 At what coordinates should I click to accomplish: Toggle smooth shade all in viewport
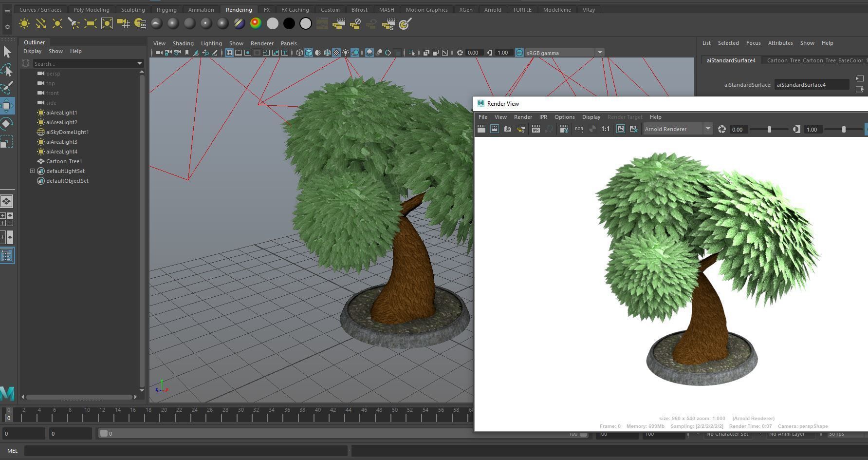coord(309,53)
